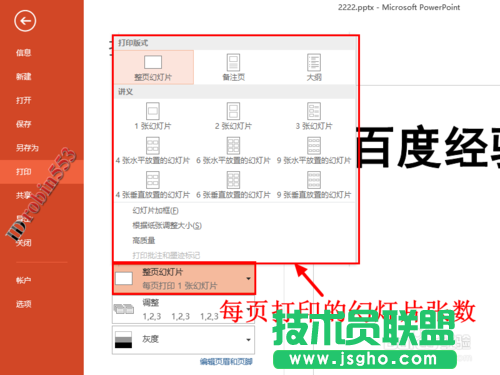500x375 pixels.
Task: Open the 打开 backstage tab
Action: [x=24, y=100]
